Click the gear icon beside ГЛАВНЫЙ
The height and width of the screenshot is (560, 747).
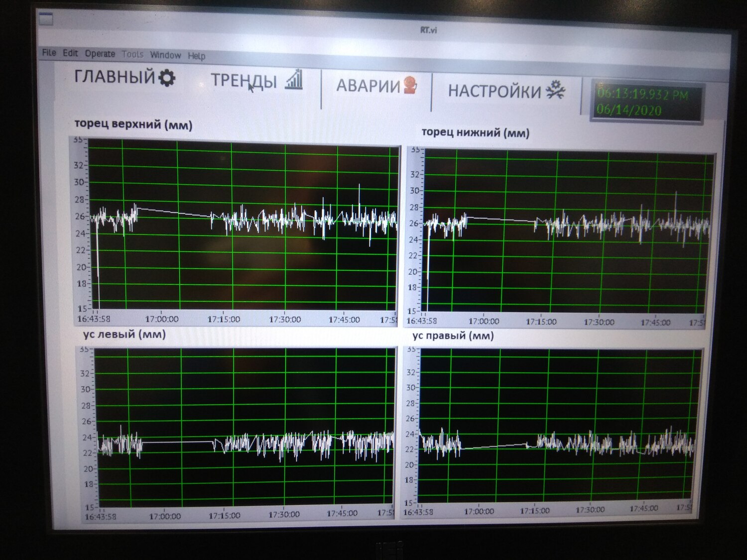click(167, 78)
